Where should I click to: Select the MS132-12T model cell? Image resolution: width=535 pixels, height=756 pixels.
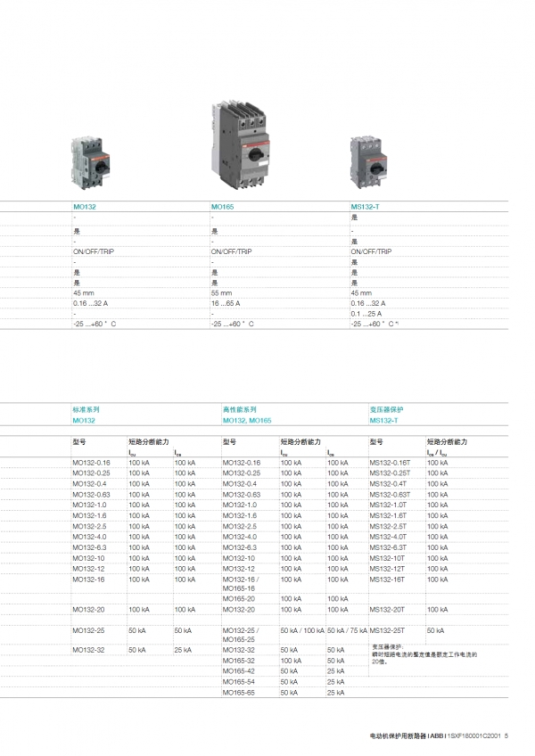coord(387,569)
